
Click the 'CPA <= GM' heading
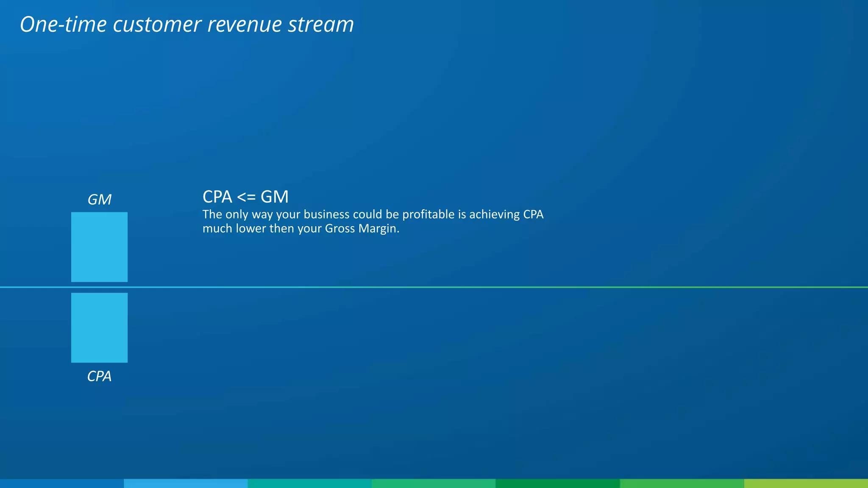245,197
